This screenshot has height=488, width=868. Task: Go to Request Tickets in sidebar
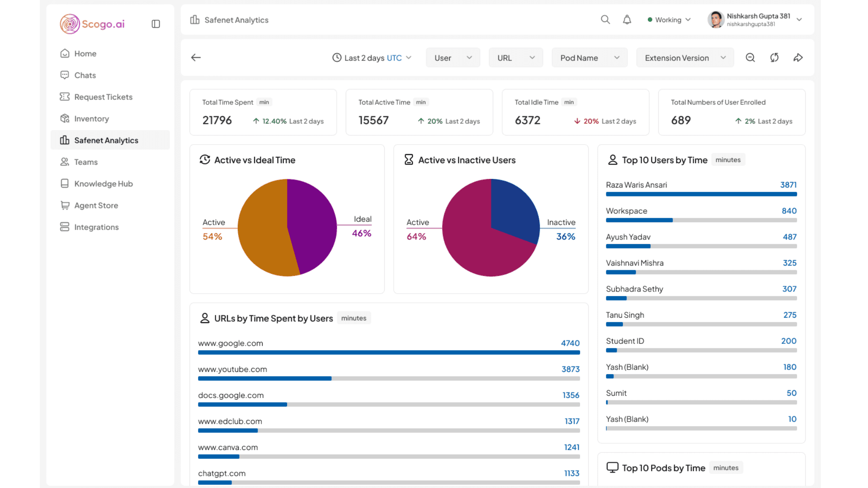pos(103,97)
